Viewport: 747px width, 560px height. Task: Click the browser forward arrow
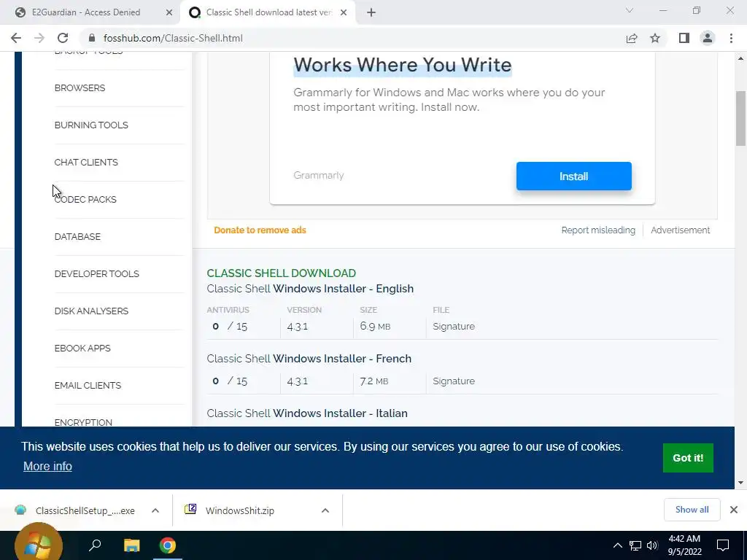click(x=39, y=38)
